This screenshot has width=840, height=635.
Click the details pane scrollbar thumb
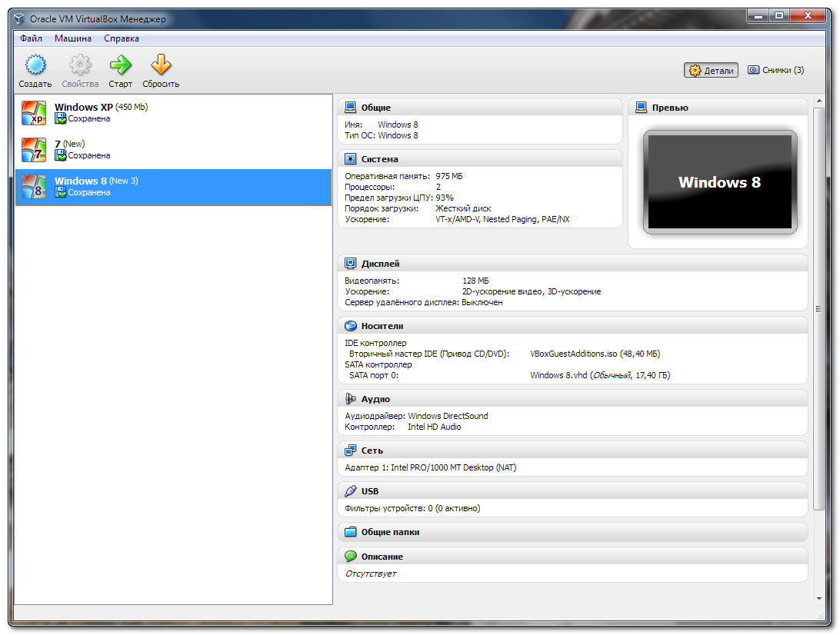pyautogui.click(x=818, y=308)
